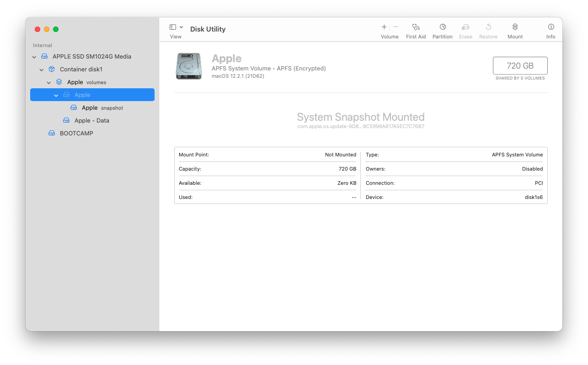Select APPLE SSD SM1024G Media disk icon
The width and height of the screenshot is (588, 365).
click(x=44, y=56)
